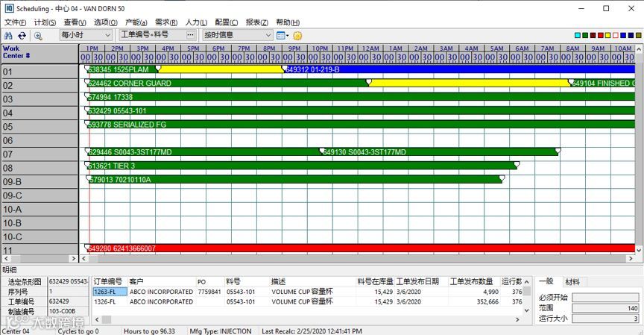The width and height of the screenshot is (644, 335).
Task: Click Gantt horizontal scrollbar right arrow
Action: (x=631, y=259)
